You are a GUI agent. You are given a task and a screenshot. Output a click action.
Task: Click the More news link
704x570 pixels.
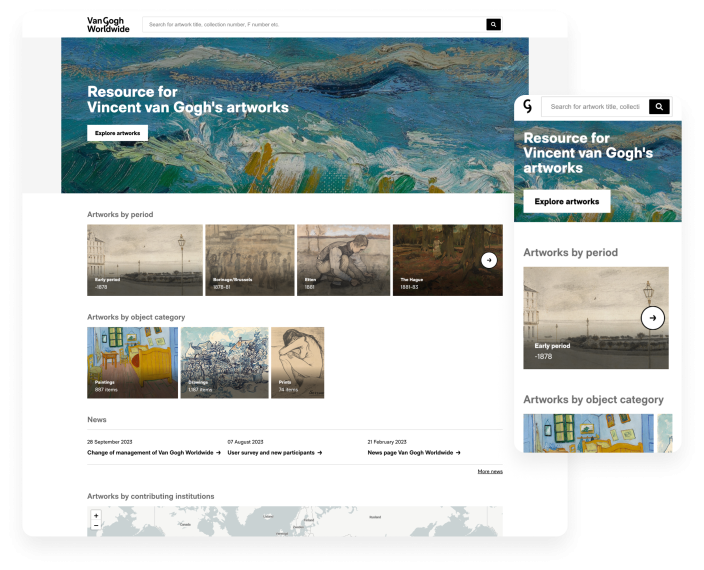(x=490, y=472)
